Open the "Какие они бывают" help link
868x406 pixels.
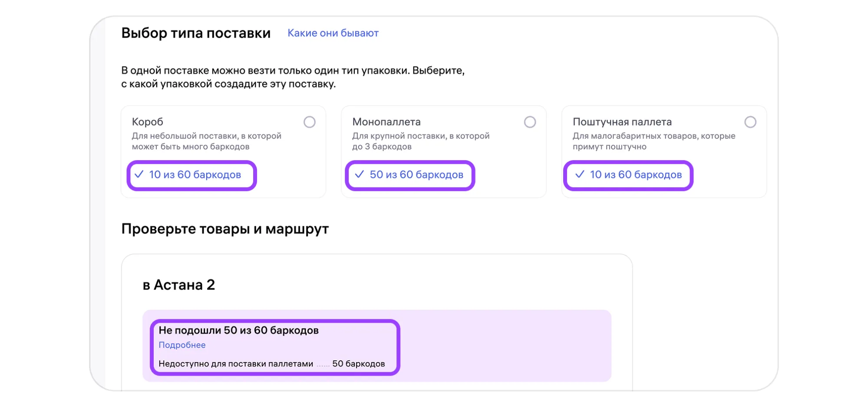(x=333, y=33)
